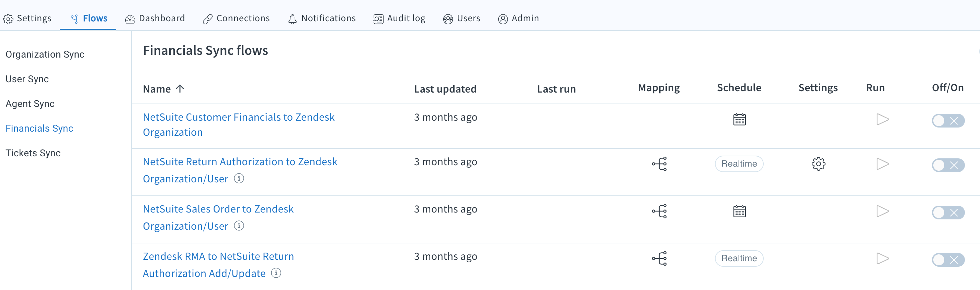Switch to the Users tab
980x290 pixels.
tap(462, 18)
